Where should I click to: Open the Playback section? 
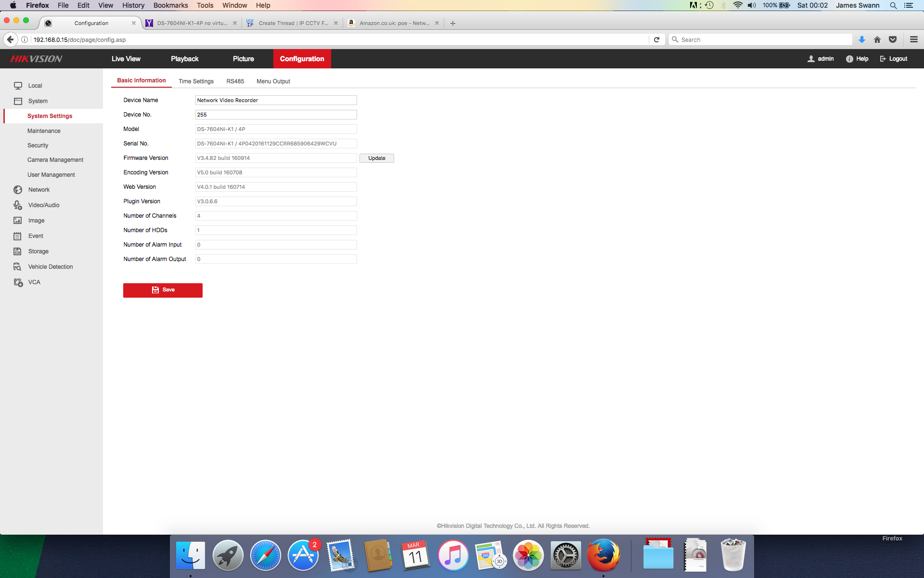pos(184,58)
